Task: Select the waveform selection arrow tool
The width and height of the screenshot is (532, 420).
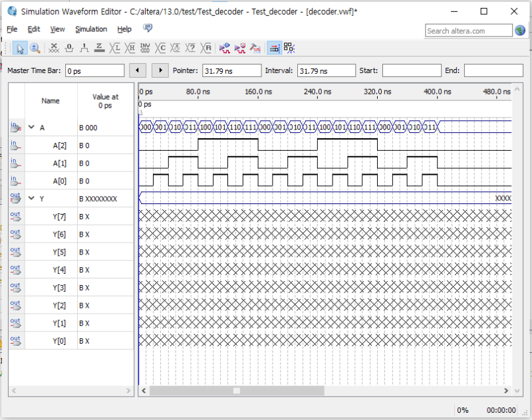Action: pyautogui.click(x=21, y=48)
